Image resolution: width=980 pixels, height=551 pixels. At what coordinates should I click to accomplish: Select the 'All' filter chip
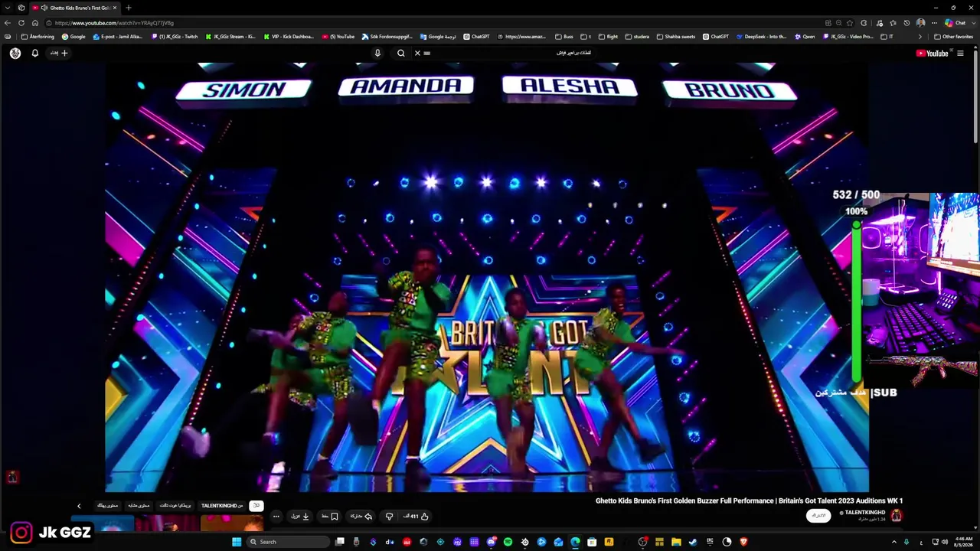click(256, 505)
